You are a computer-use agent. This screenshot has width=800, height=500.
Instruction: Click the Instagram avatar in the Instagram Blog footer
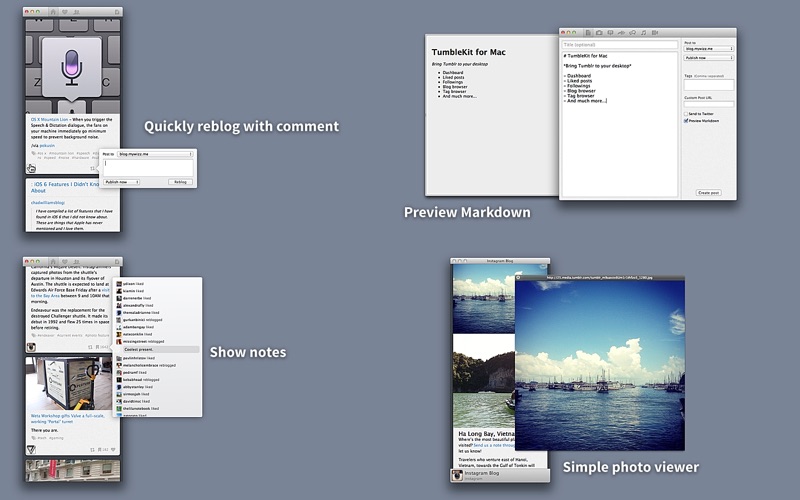[457, 475]
